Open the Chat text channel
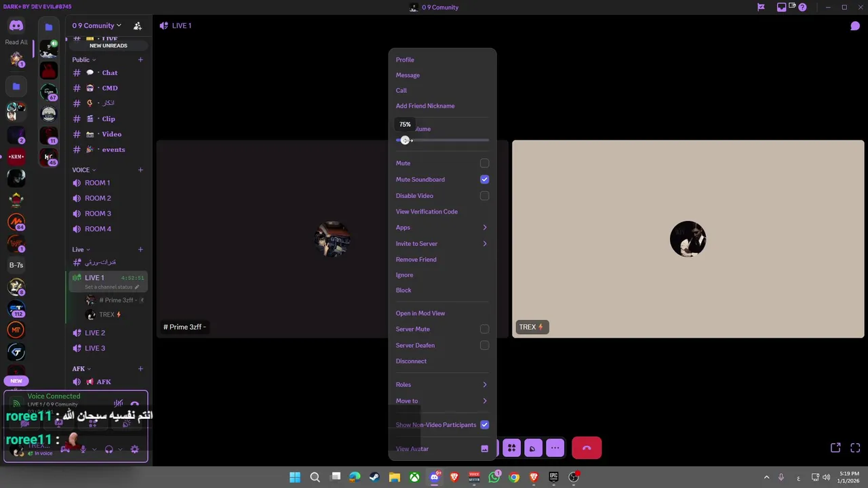This screenshot has width=868, height=488. click(108, 73)
